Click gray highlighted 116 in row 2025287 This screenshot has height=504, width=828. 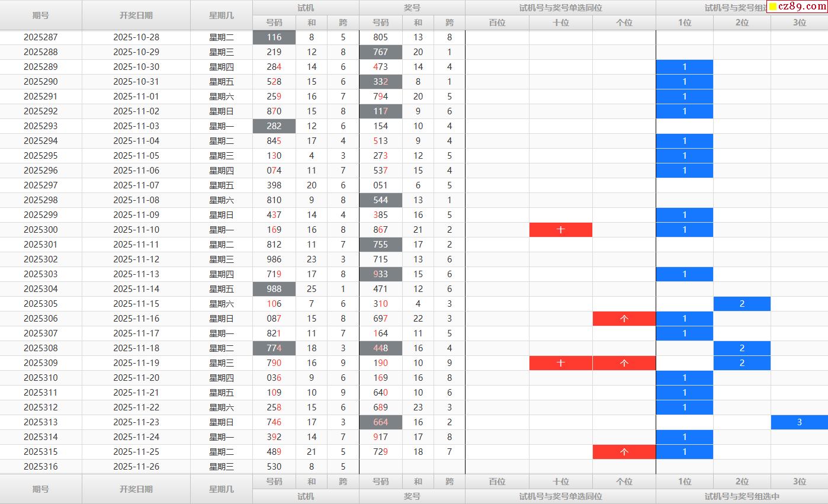(x=274, y=37)
